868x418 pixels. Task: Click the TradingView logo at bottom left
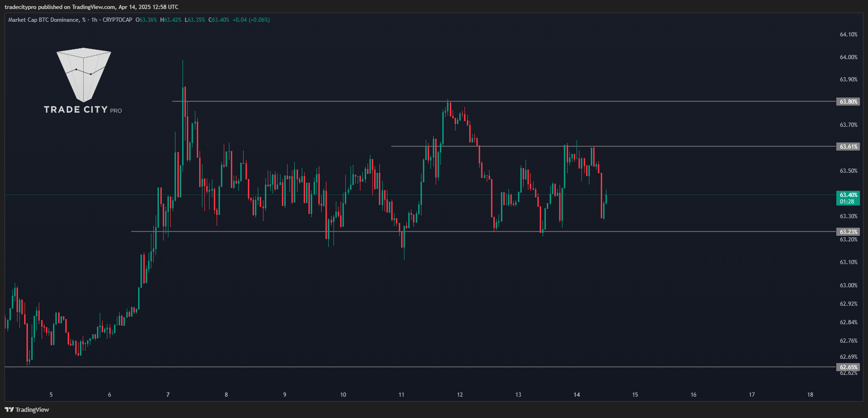(x=27, y=409)
